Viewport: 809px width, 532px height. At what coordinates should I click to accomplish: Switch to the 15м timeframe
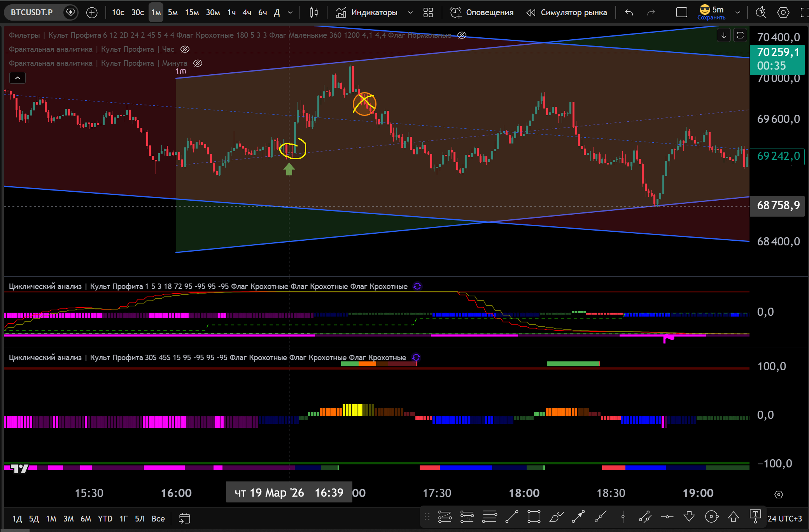pos(192,12)
